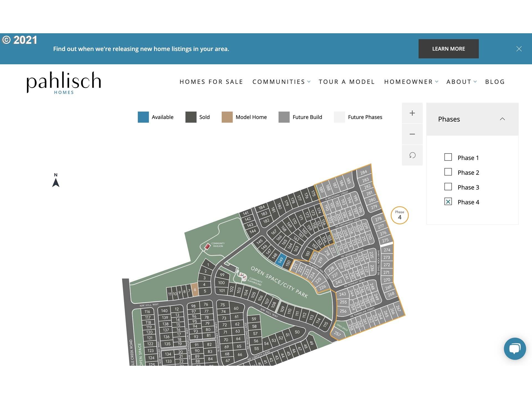
Task: Zoom out the site map
Action: (412, 134)
